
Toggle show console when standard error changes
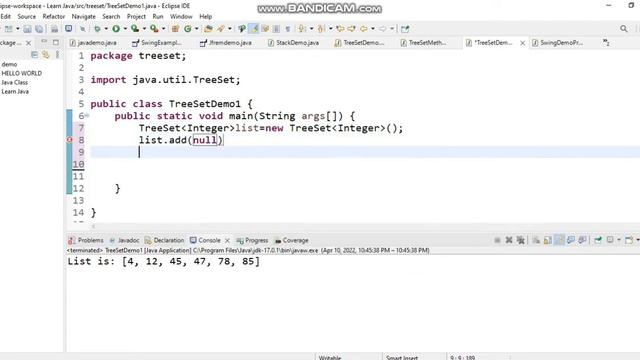point(582,240)
